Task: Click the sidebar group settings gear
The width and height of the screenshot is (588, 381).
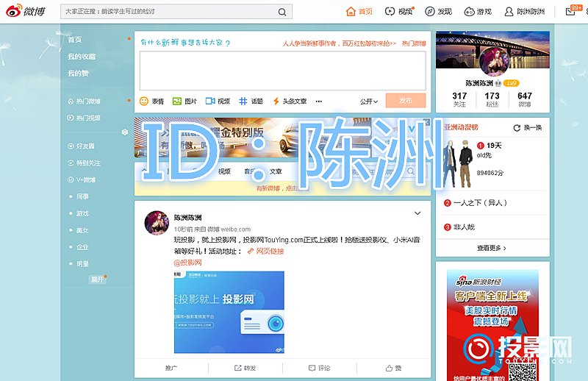Action: pyautogui.click(x=125, y=132)
